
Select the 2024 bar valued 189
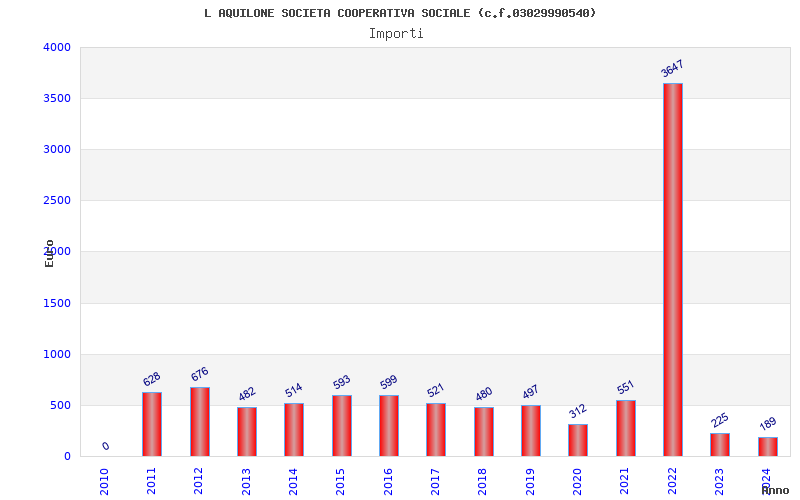768,446
